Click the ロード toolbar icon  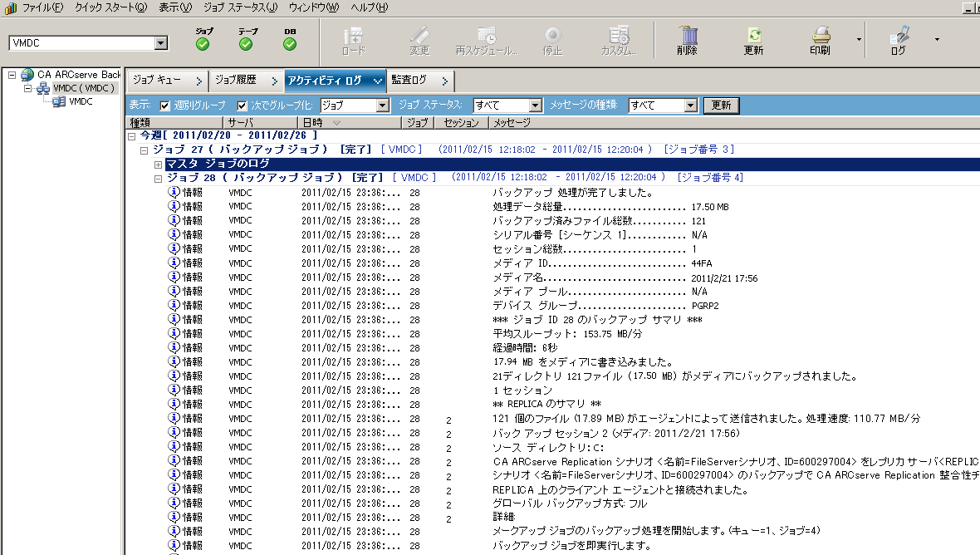point(353,35)
